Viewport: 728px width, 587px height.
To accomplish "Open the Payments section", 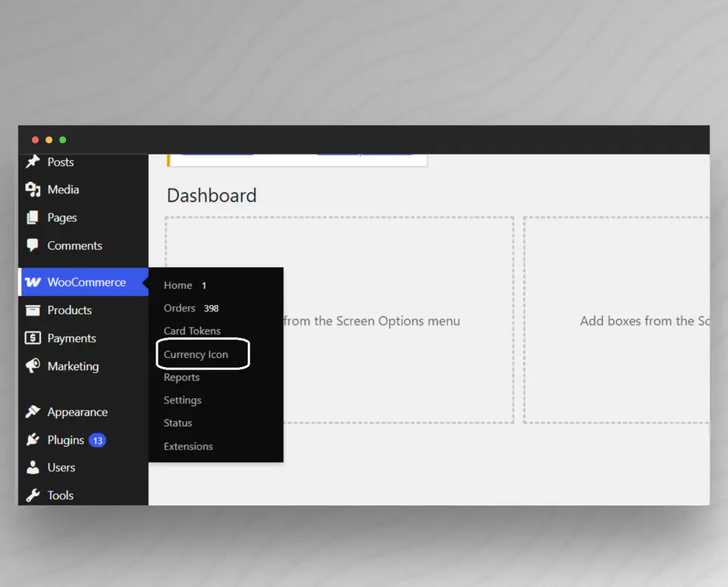I will point(72,338).
